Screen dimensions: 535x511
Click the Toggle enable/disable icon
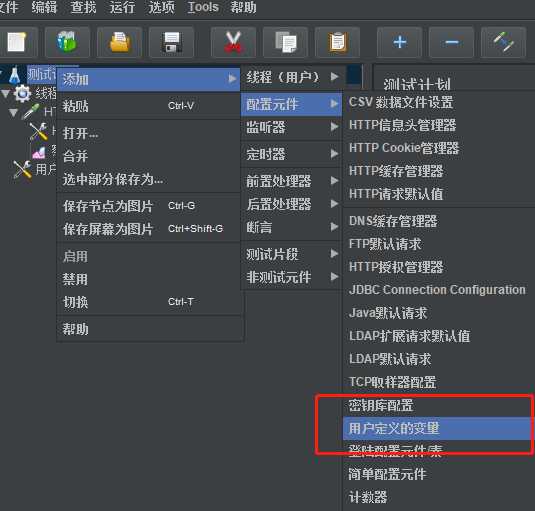point(503,42)
